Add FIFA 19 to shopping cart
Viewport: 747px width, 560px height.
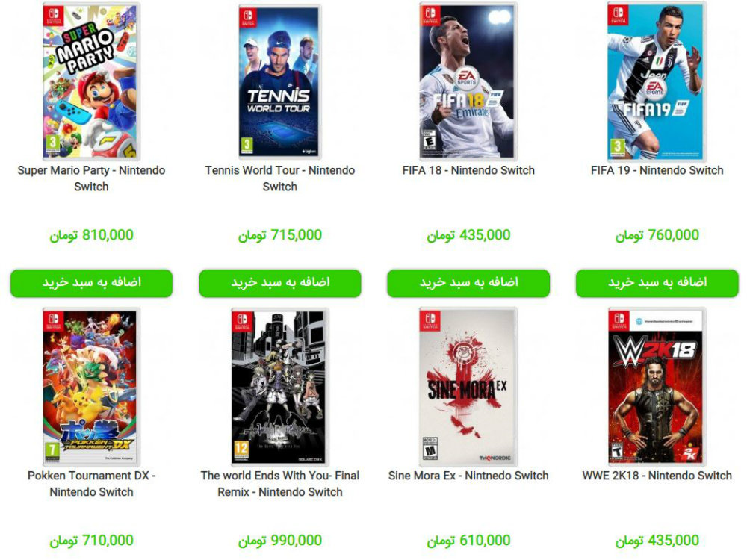[657, 283]
